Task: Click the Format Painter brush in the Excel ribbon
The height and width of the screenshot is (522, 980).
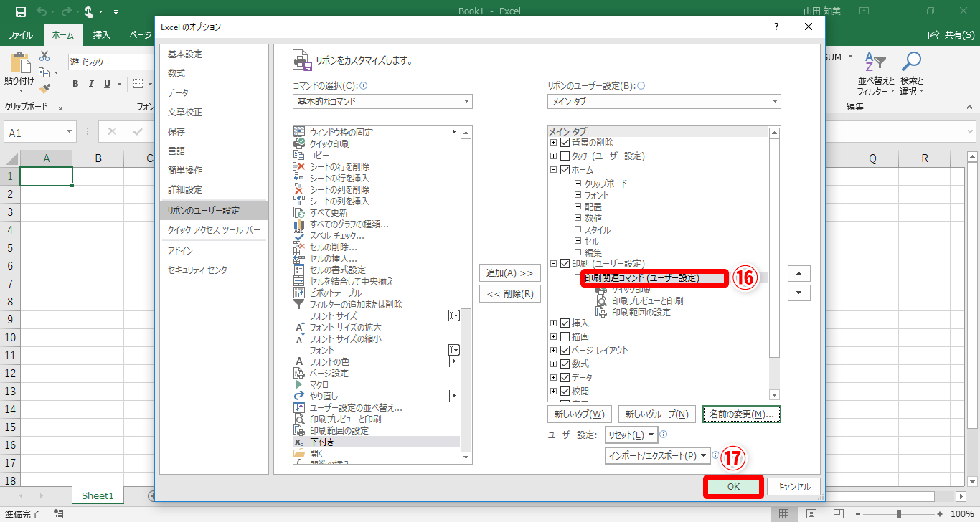Action: [x=44, y=89]
